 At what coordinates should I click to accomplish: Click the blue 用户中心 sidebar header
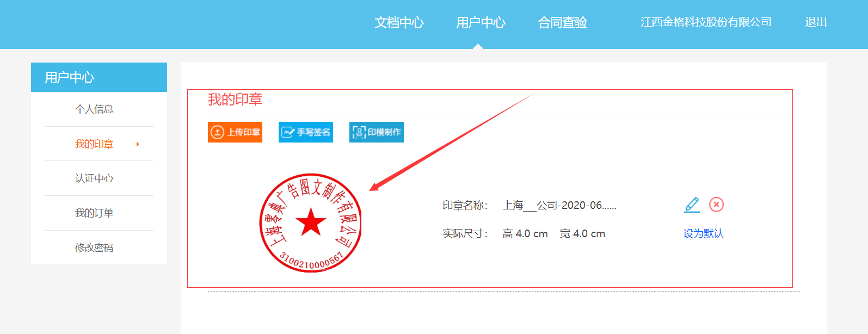click(99, 77)
